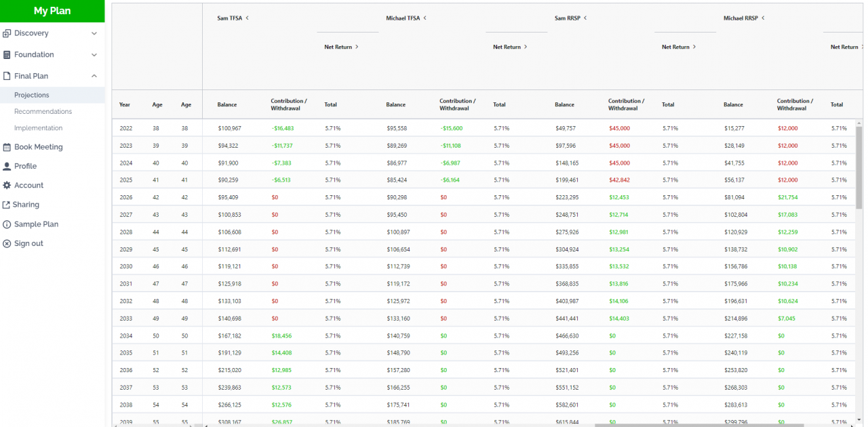Viewport: 868px width, 427px height.
Task: Expand the Discovery menu chevron
Action: pyautogui.click(x=94, y=33)
